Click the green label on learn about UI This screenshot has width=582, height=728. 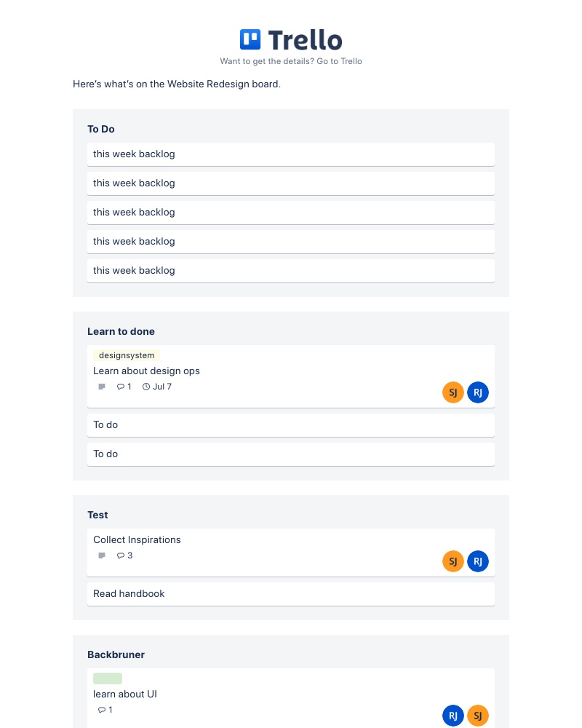click(108, 678)
